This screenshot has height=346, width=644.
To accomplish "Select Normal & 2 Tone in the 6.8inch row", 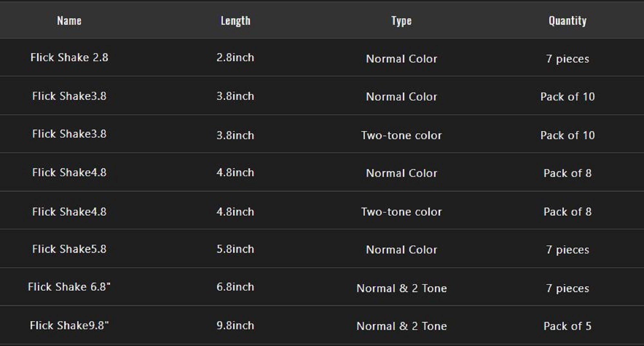I will 402,288.
